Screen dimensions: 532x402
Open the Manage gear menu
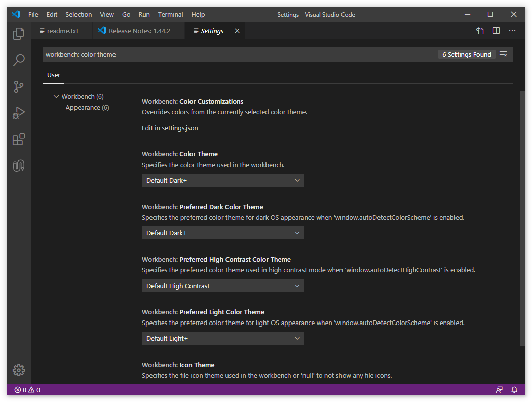click(19, 370)
